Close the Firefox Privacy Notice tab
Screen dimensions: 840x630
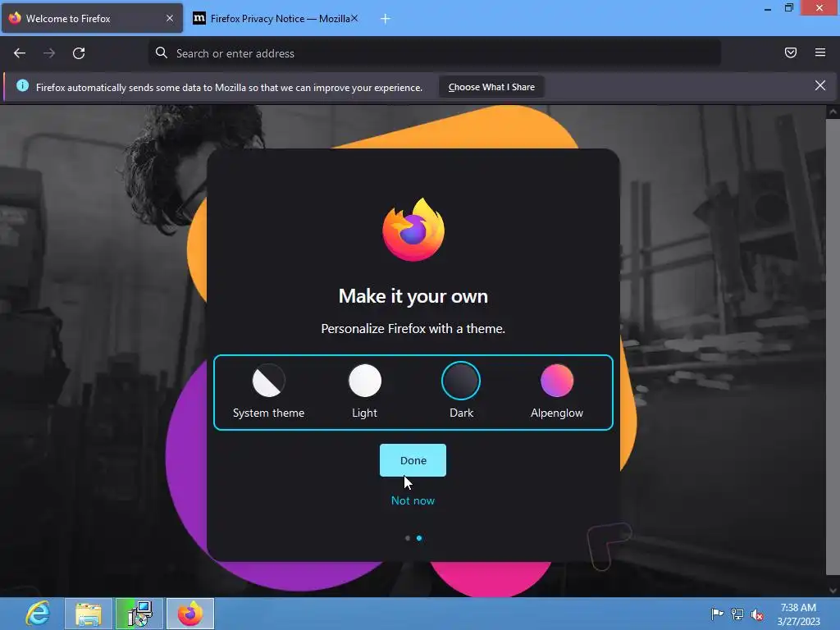tap(354, 18)
